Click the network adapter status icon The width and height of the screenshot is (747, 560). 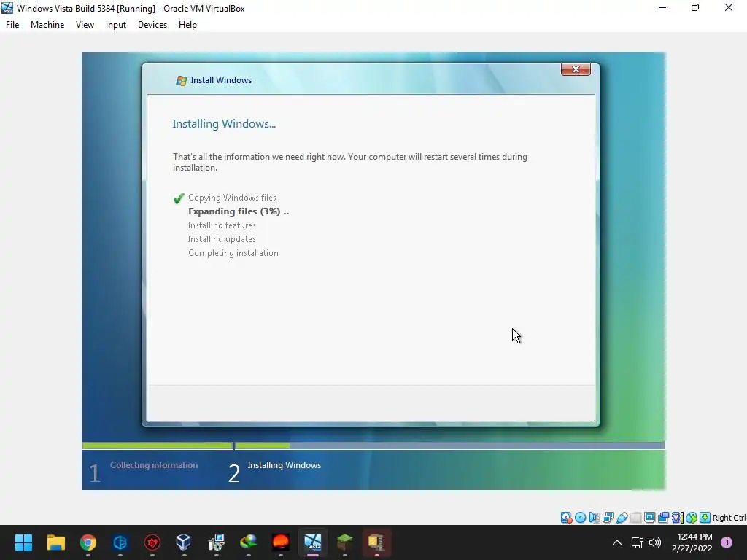pos(608,518)
